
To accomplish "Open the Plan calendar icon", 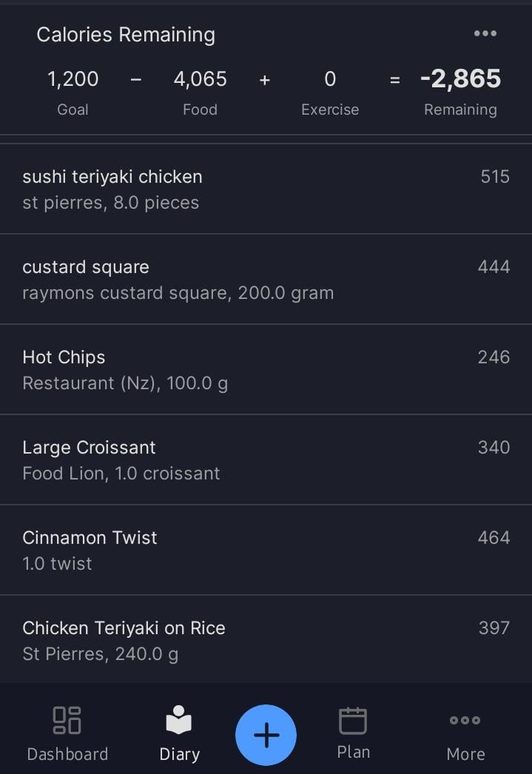I will [x=353, y=720].
